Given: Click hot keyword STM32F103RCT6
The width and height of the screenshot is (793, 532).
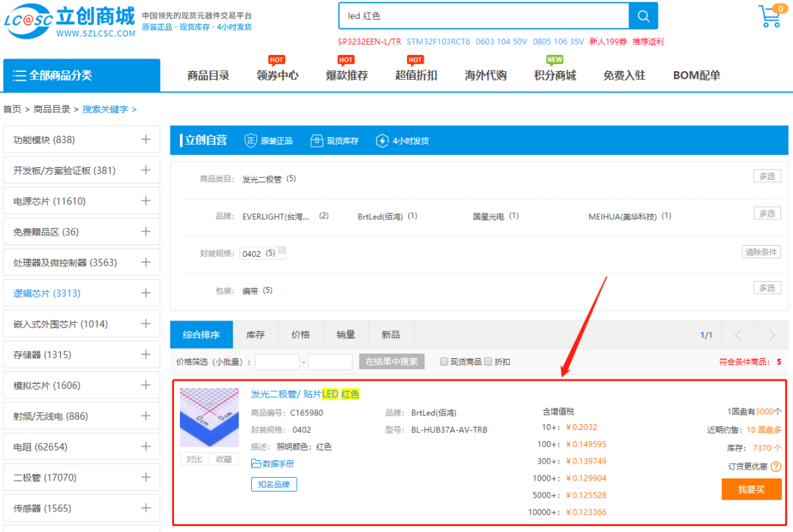Looking at the screenshot, I should pyautogui.click(x=438, y=41).
